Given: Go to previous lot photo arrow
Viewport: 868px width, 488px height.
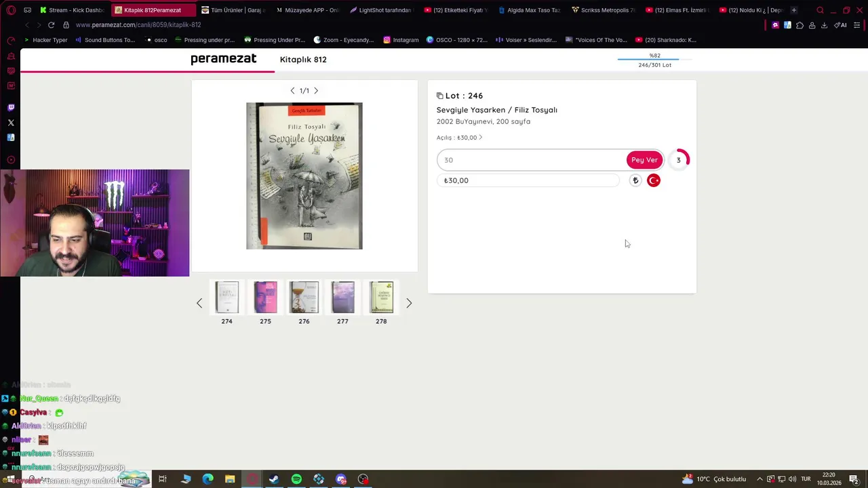Looking at the screenshot, I should [292, 91].
